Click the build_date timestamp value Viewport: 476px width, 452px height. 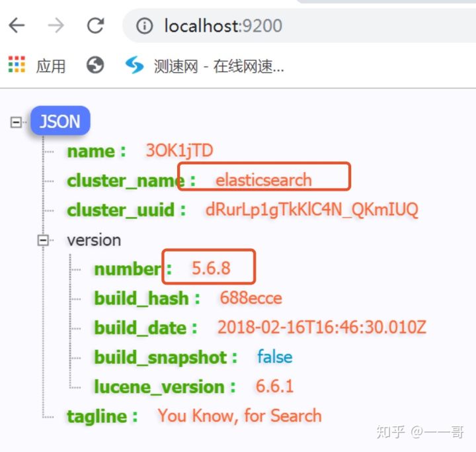click(322, 328)
